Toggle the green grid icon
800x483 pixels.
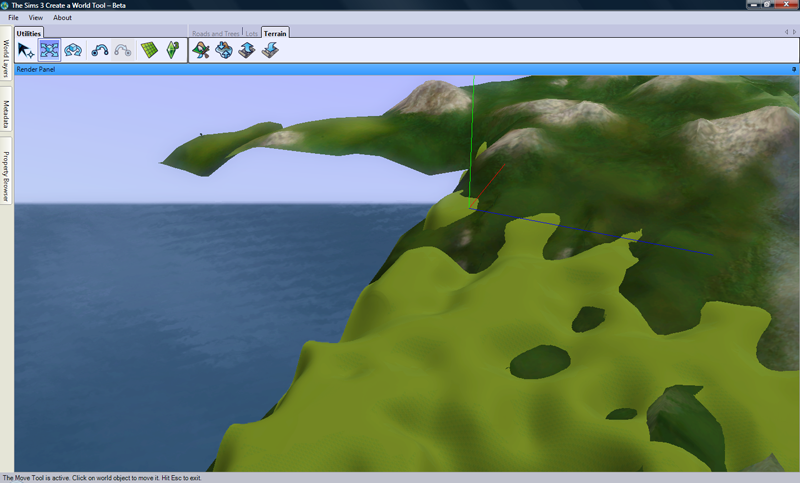tap(149, 50)
